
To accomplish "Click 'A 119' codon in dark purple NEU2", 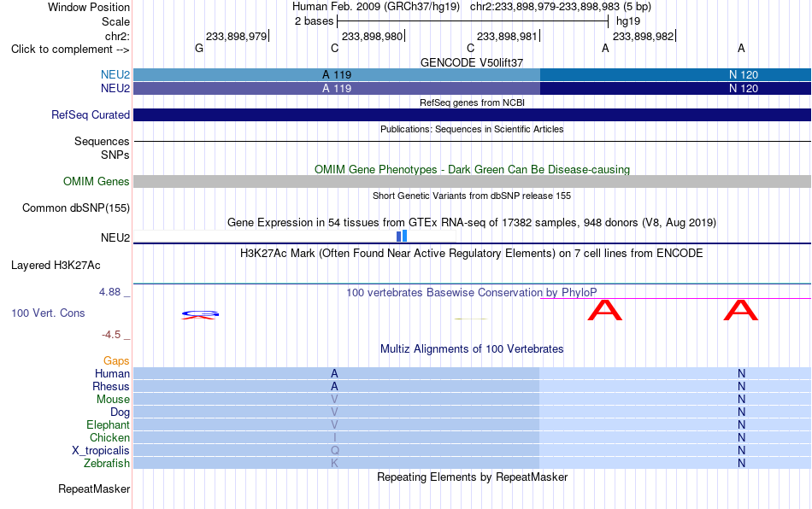I will coord(337,89).
